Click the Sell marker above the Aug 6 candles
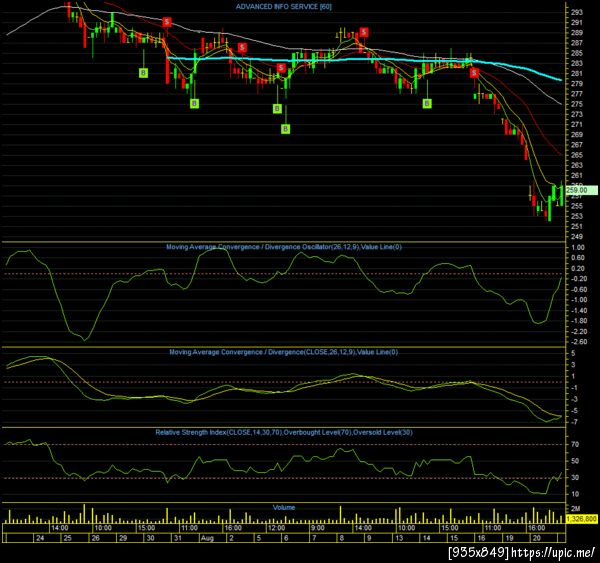600x563 pixels. [x=281, y=68]
